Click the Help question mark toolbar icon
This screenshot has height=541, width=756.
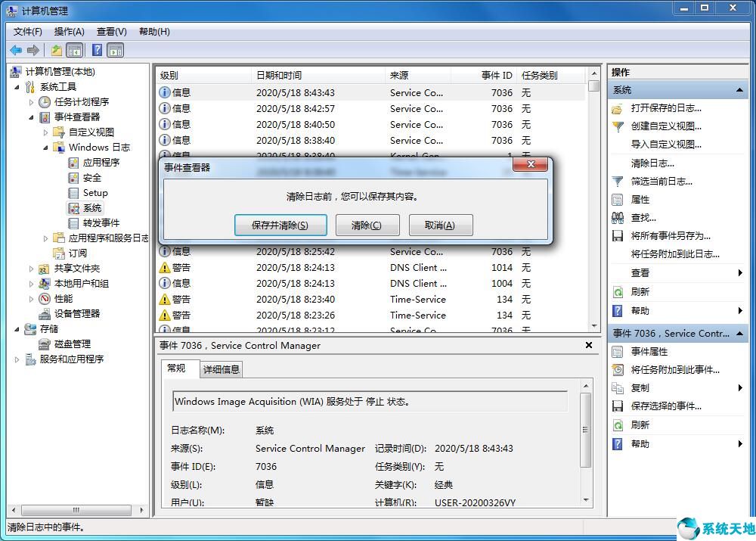[96, 50]
